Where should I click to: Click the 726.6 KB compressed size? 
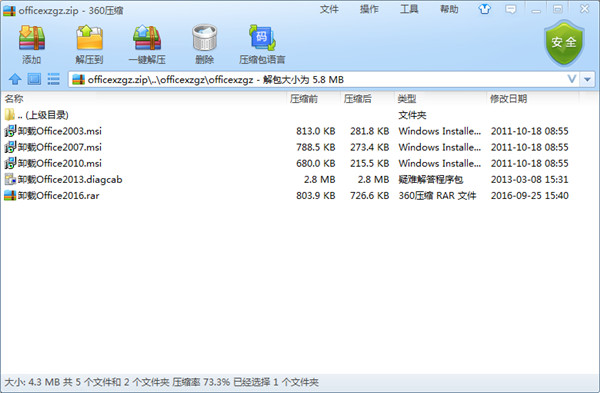pyautogui.click(x=370, y=196)
